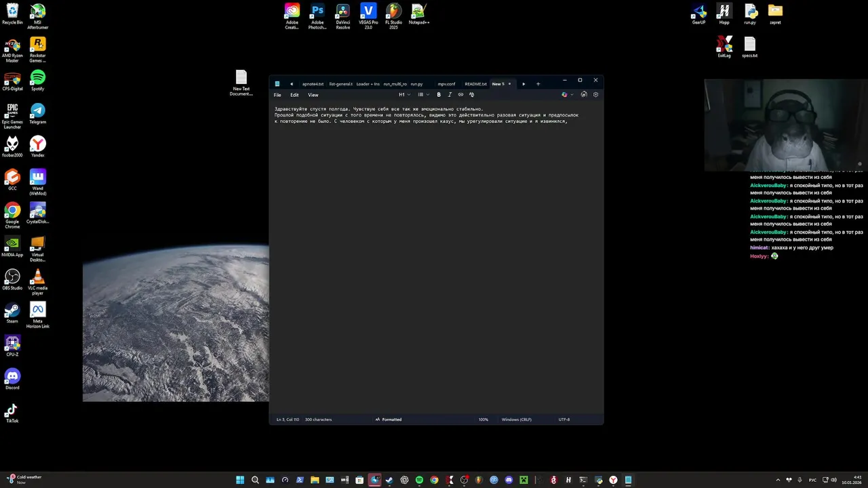Select the Spotify desktop icon
The width and height of the screenshot is (868, 488).
click(x=38, y=81)
